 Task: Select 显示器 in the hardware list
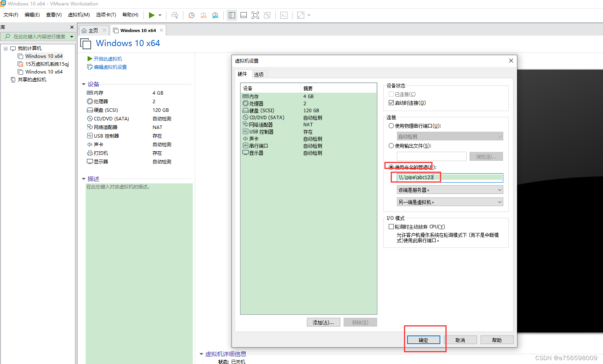click(x=309, y=153)
